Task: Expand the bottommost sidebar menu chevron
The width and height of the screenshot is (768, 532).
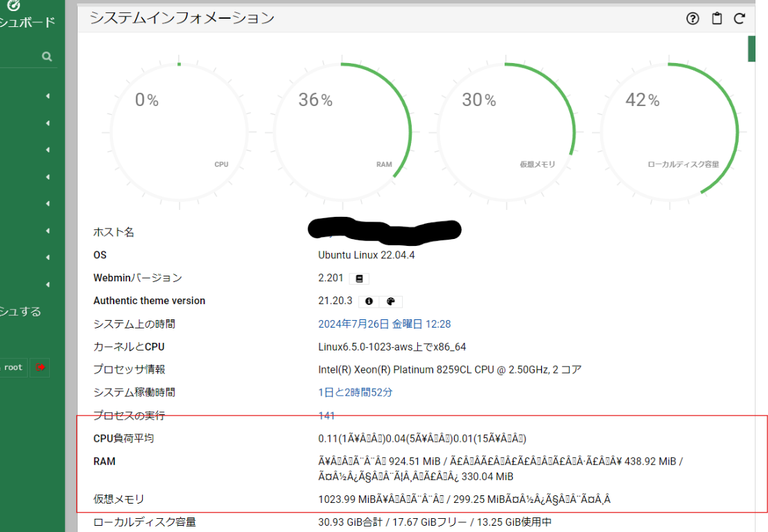Action: pyautogui.click(x=48, y=285)
